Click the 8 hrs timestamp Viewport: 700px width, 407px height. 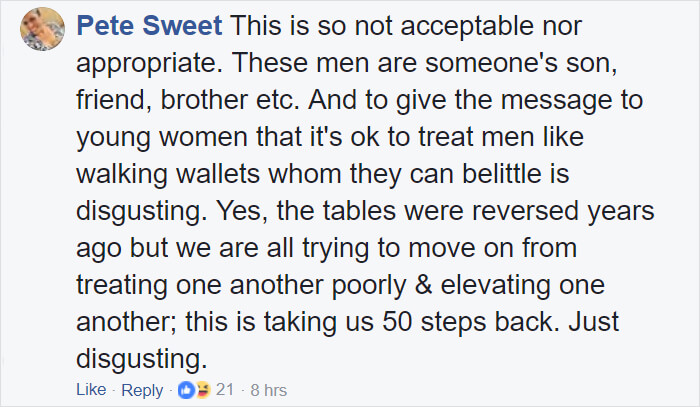point(267,390)
